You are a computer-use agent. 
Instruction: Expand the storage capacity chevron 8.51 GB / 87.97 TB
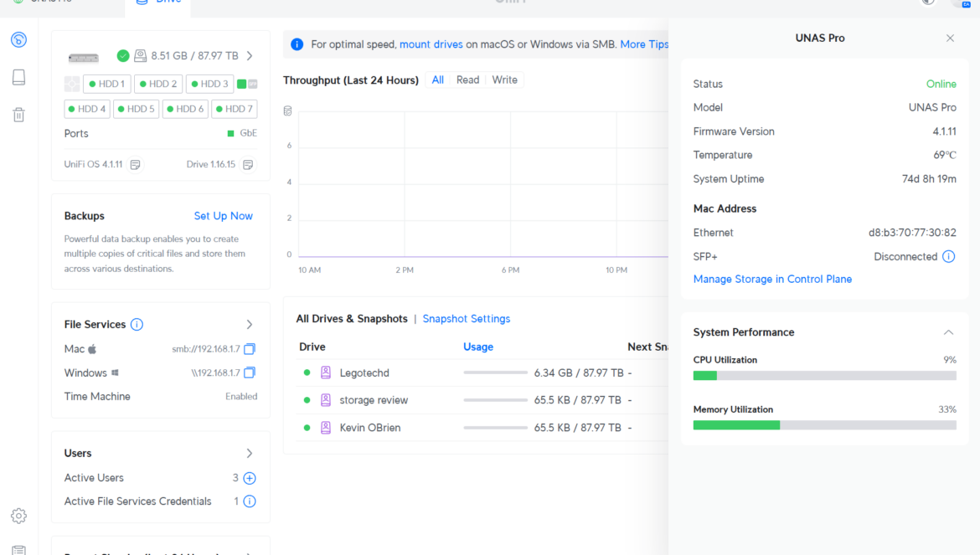click(x=250, y=55)
